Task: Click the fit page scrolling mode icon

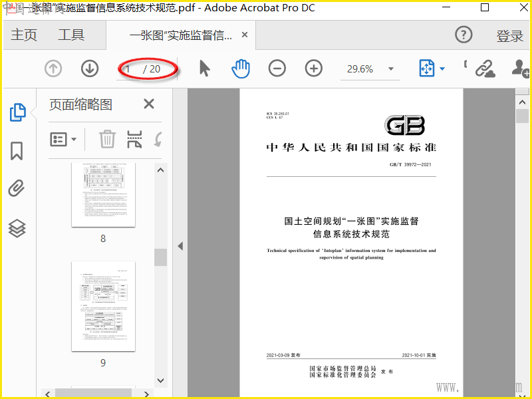Action: 427,68
